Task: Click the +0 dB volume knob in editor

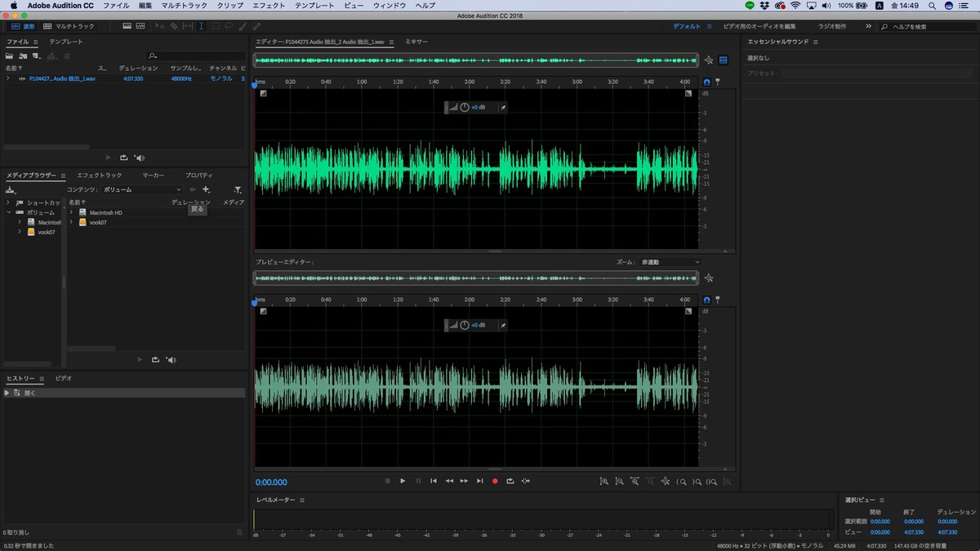Action: (x=465, y=107)
